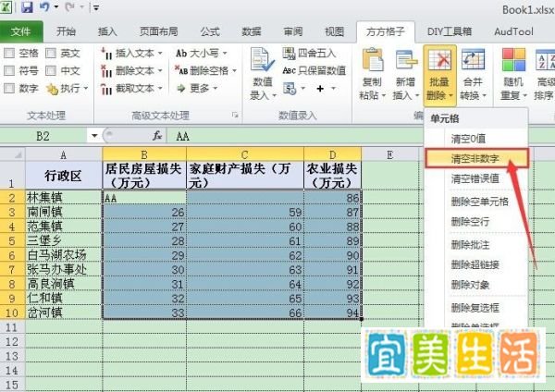The width and height of the screenshot is (555, 392).
Task: Click the 删除空格 tool
Action: [x=205, y=71]
